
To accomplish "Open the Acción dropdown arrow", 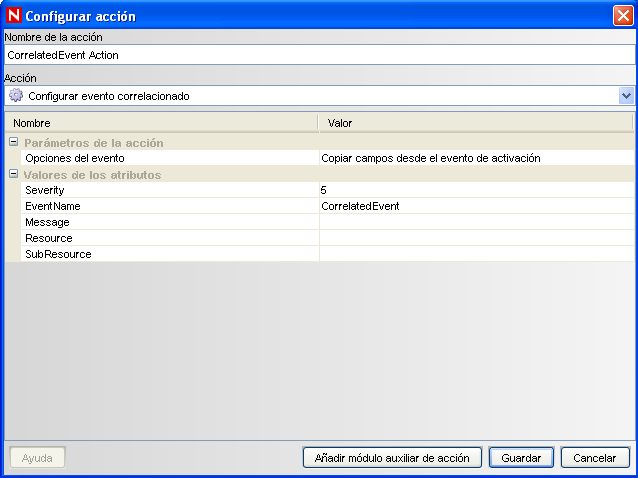I will [x=626, y=96].
